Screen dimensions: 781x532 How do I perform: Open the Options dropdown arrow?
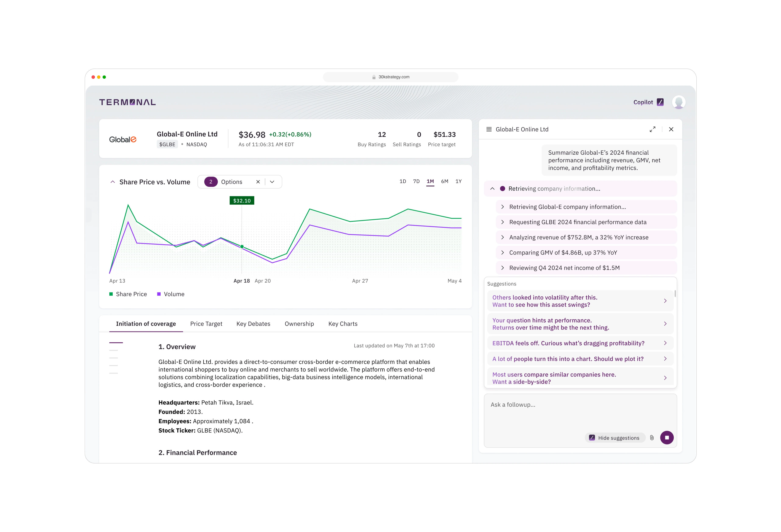tap(272, 182)
